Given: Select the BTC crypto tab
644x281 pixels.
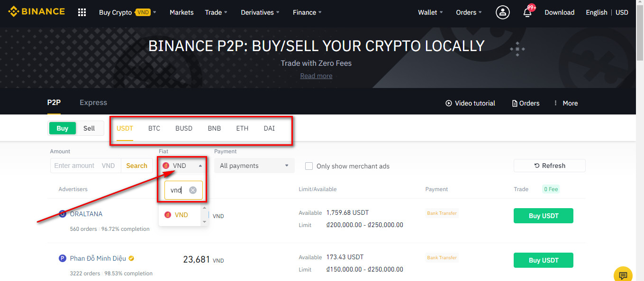Looking at the screenshot, I should [154, 128].
